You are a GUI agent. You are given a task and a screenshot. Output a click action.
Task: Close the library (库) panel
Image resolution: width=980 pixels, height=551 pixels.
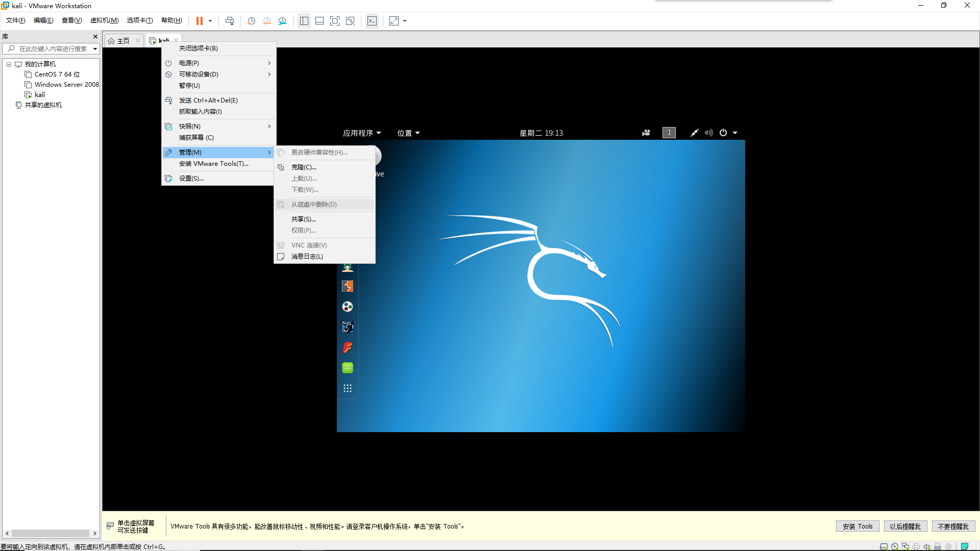tap(95, 36)
